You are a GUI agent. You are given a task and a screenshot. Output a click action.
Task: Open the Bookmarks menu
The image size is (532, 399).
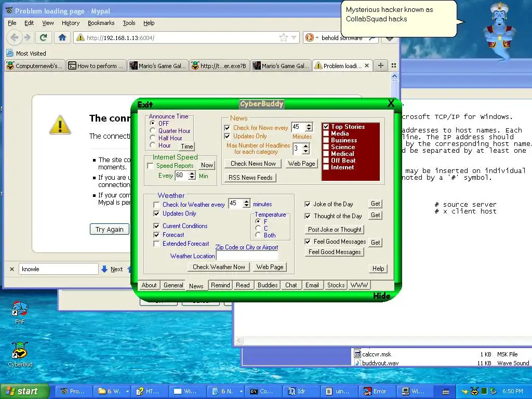coord(101,23)
